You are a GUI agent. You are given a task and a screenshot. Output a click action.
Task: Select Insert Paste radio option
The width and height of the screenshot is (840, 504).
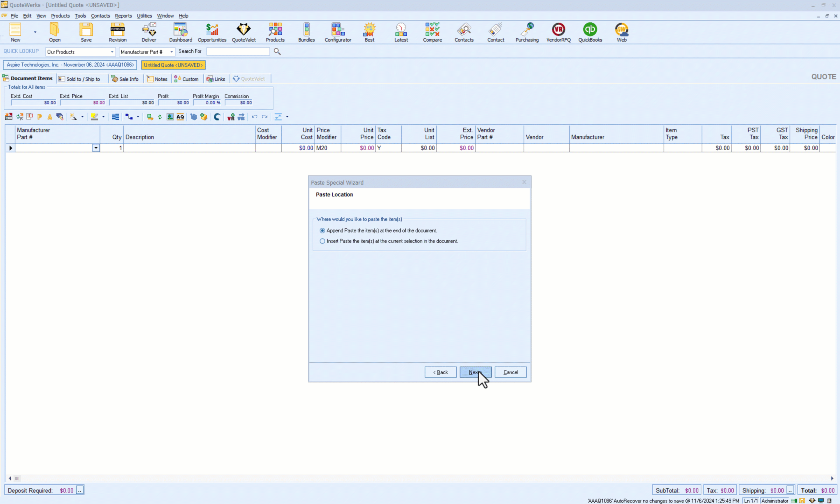[322, 241]
